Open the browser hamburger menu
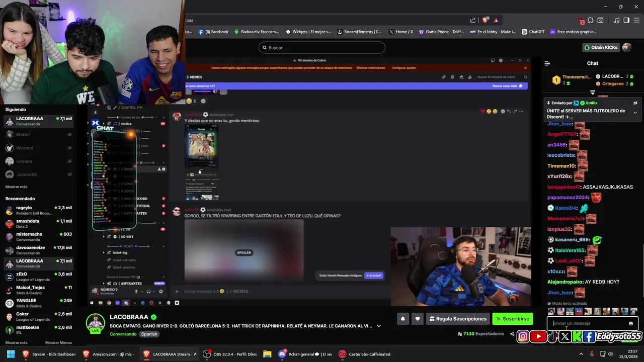The image size is (644, 362). tap(636, 20)
